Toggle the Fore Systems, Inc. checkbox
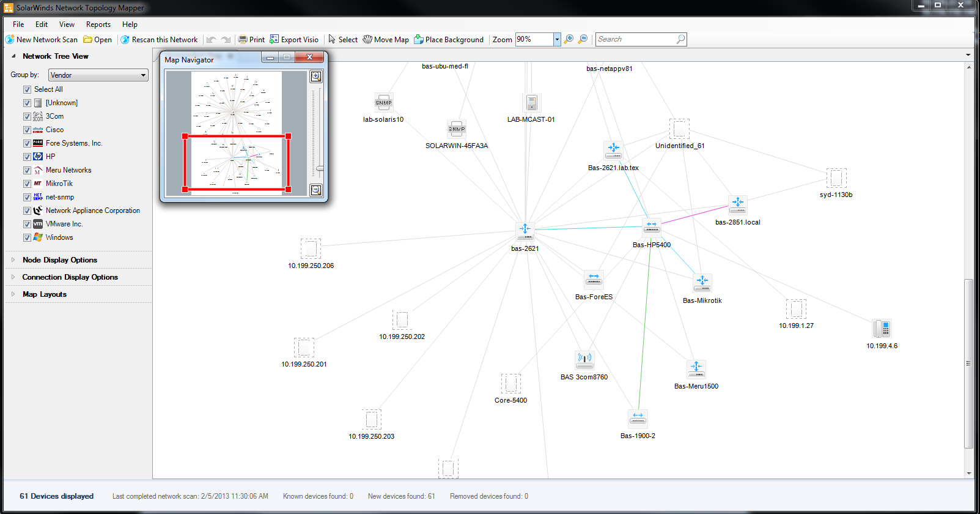Screen dimensions: 980x514 pos(27,143)
